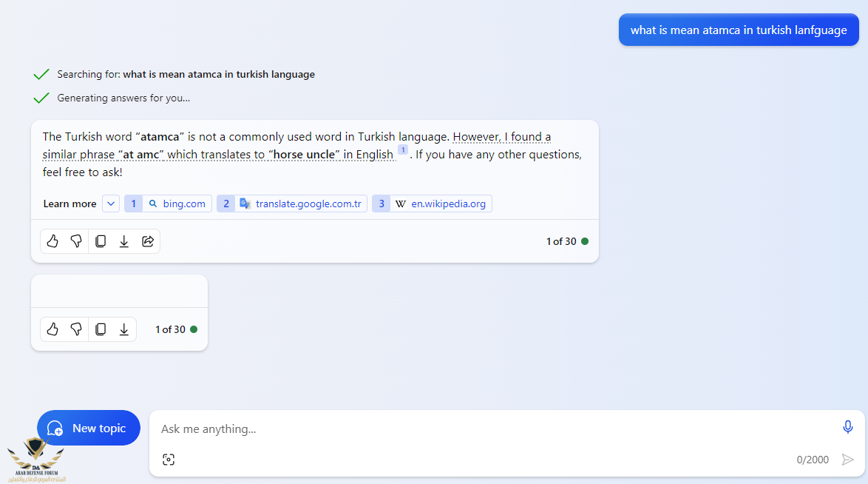Dislike the second response card
This screenshot has width=868, height=484.
click(x=76, y=329)
